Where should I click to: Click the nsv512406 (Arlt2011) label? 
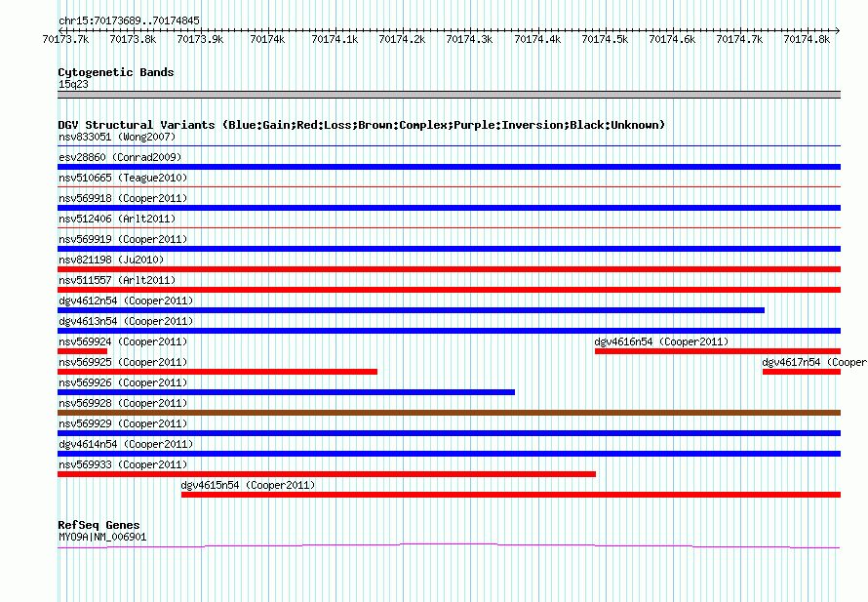(117, 219)
